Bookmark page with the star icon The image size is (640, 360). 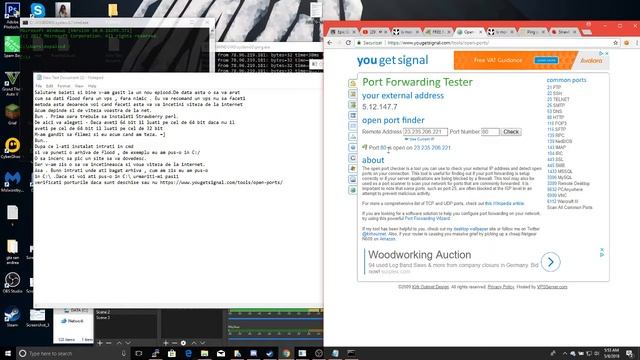point(616,42)
